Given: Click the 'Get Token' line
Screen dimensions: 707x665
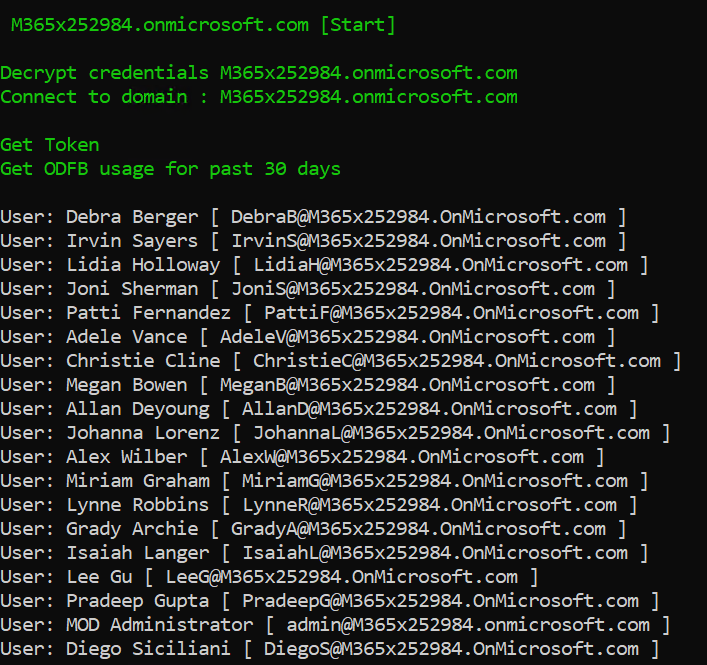Looking at the screenshot, I should [x=49, y=145].
